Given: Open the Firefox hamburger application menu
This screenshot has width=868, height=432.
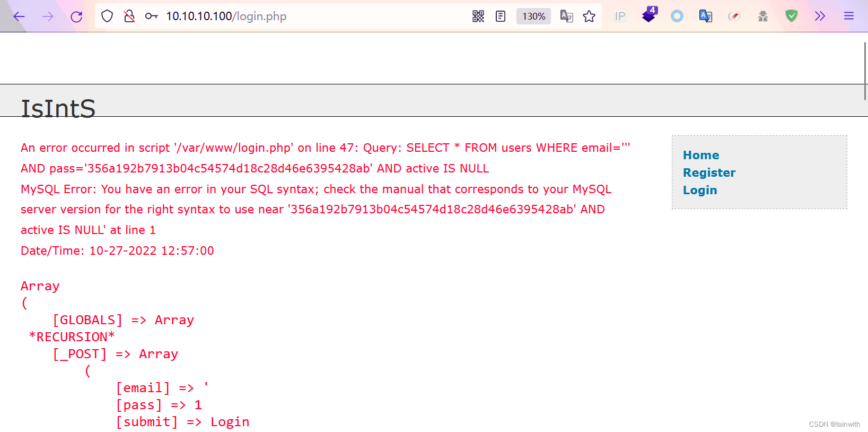Looking at the screenshot, I should pyautogui.click(x=849, y=16).
